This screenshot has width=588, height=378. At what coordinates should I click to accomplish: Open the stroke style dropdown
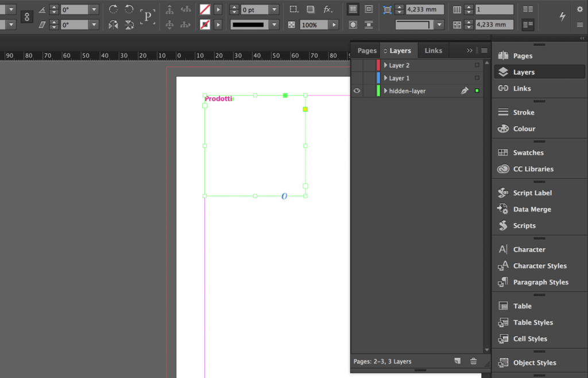pos(274,25)
